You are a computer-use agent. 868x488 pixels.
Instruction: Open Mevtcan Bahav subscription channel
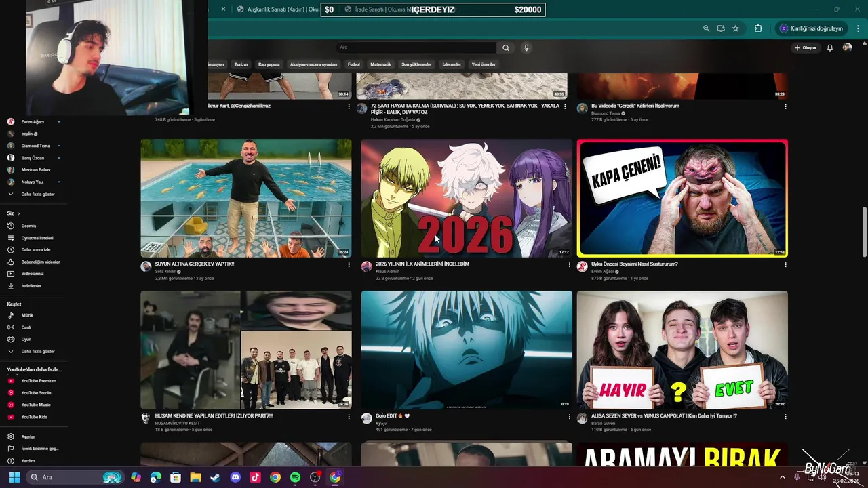point(35,170)
